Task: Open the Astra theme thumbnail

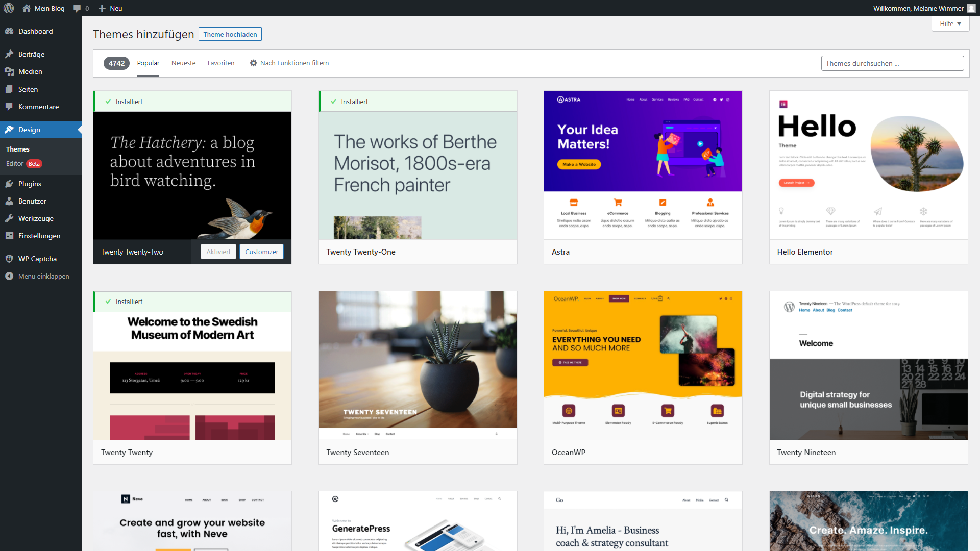Action: pyautogui.click(x=643, y=165)
